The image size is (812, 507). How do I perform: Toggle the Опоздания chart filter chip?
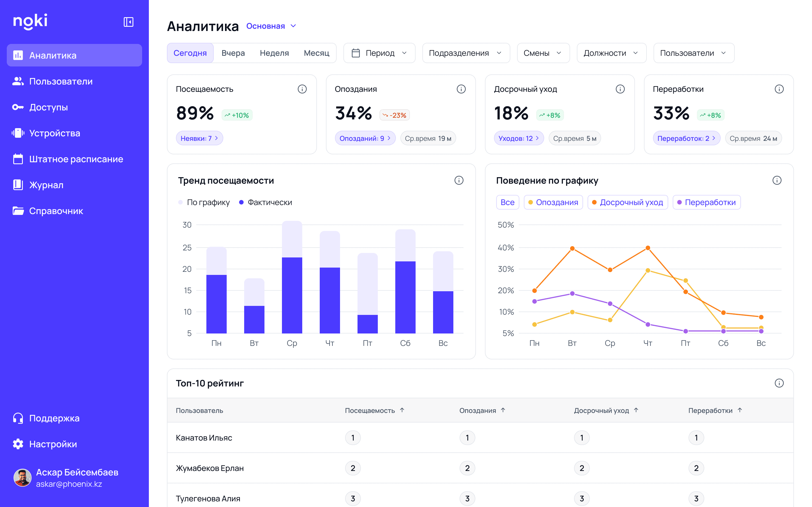553,202
